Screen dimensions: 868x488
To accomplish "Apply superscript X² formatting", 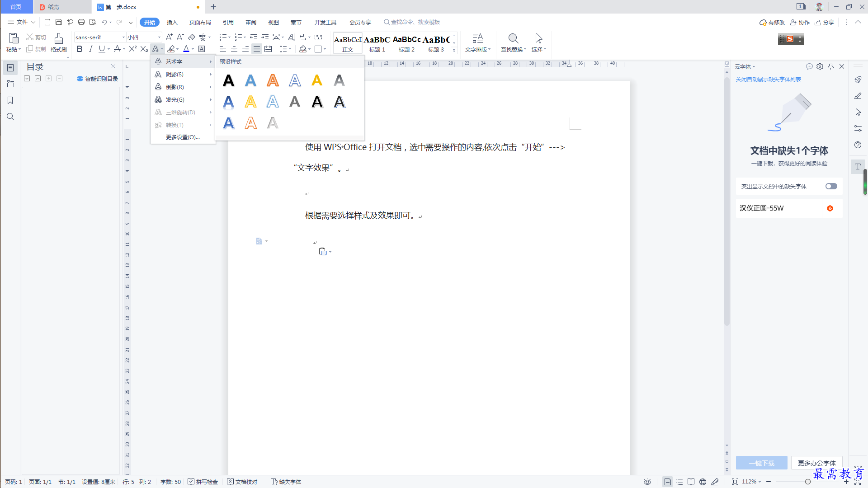I will tap(132, 49).
